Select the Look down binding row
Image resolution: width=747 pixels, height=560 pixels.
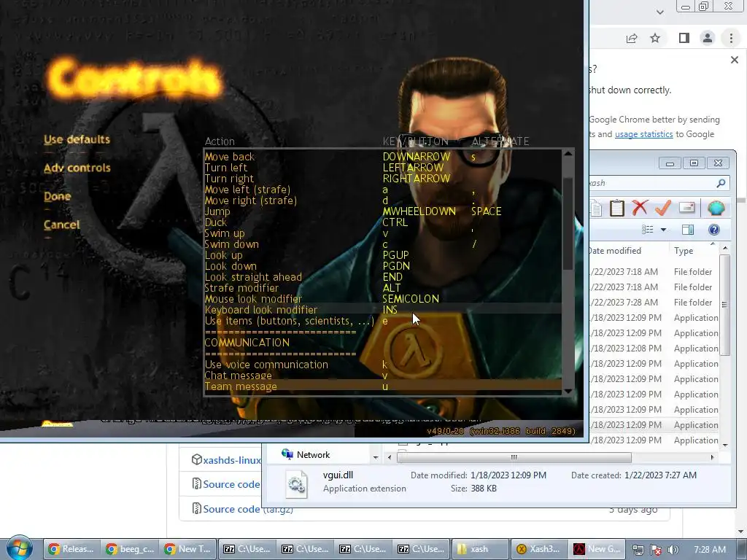[383, 266]
